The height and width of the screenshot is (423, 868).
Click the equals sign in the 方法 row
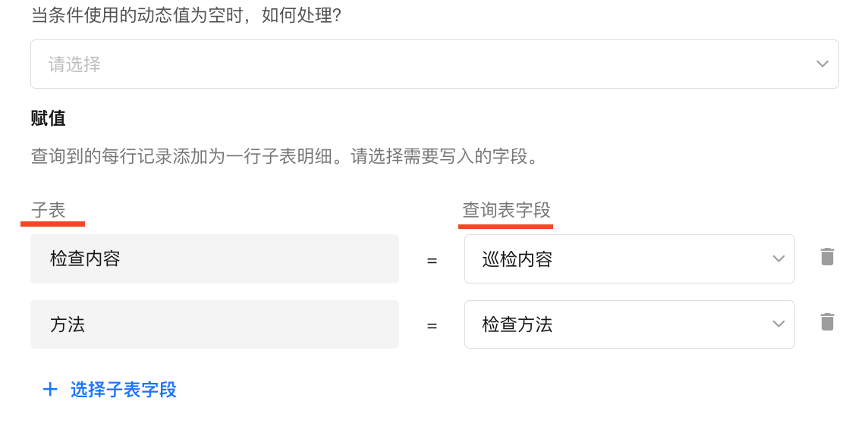coord(432,326)
